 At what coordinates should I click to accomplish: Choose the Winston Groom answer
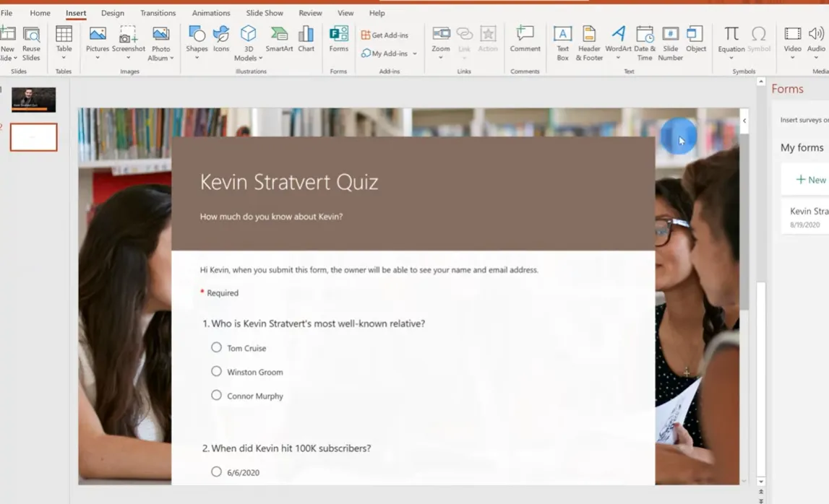click(x=216, y=371)
